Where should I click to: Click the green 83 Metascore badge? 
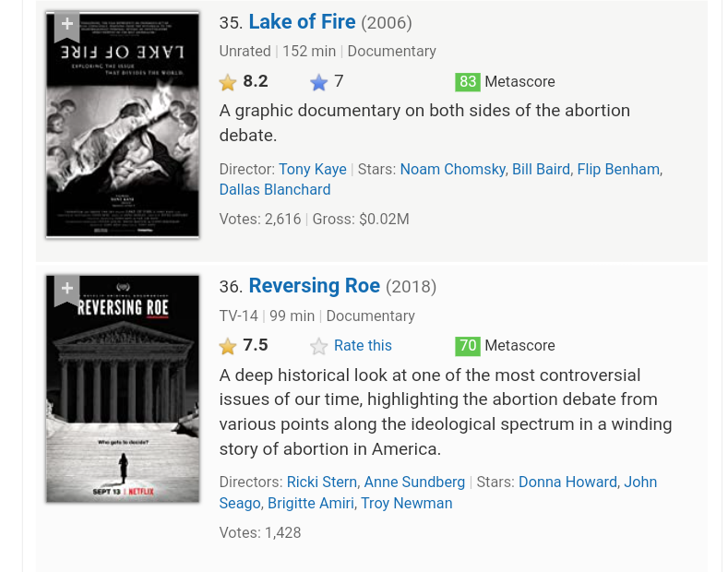point(468,82)
